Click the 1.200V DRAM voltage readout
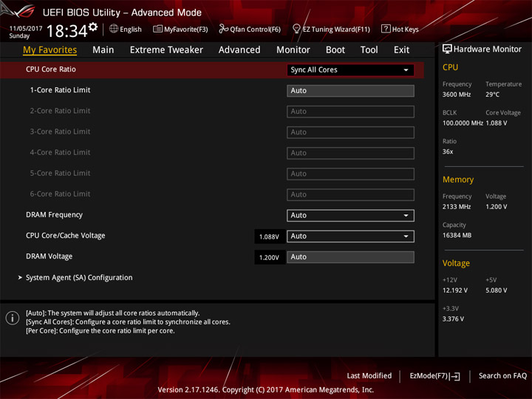The height and width of the screenshot is (399, 532). click(x=270, y=258)
